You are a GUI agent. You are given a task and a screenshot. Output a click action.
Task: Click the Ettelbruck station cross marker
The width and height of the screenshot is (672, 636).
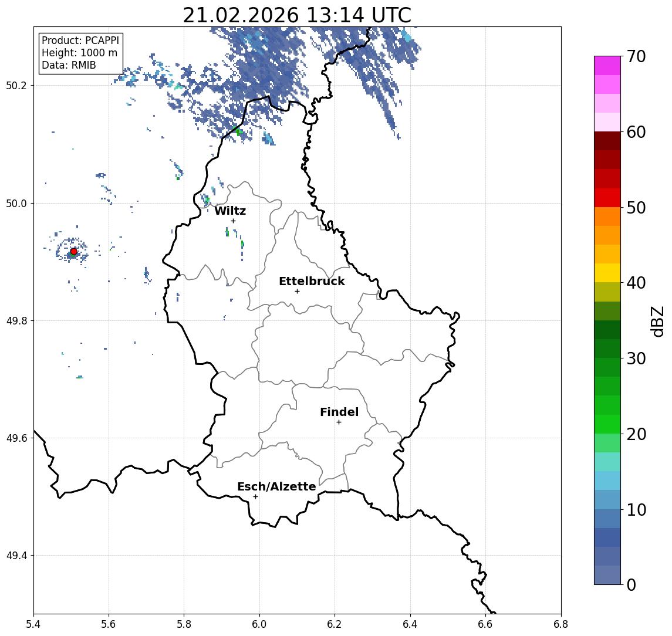point(297,292)
